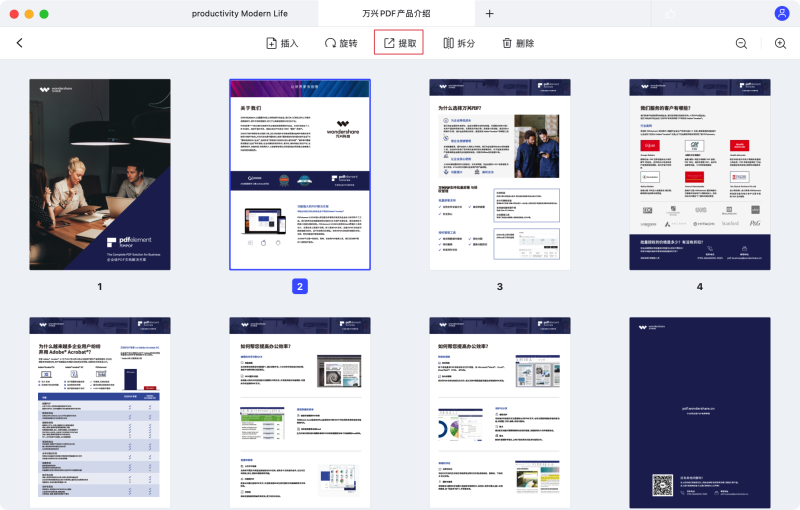Open the user account avatar icon
This screenshot has width=800, height=510.
pos(781,13)
